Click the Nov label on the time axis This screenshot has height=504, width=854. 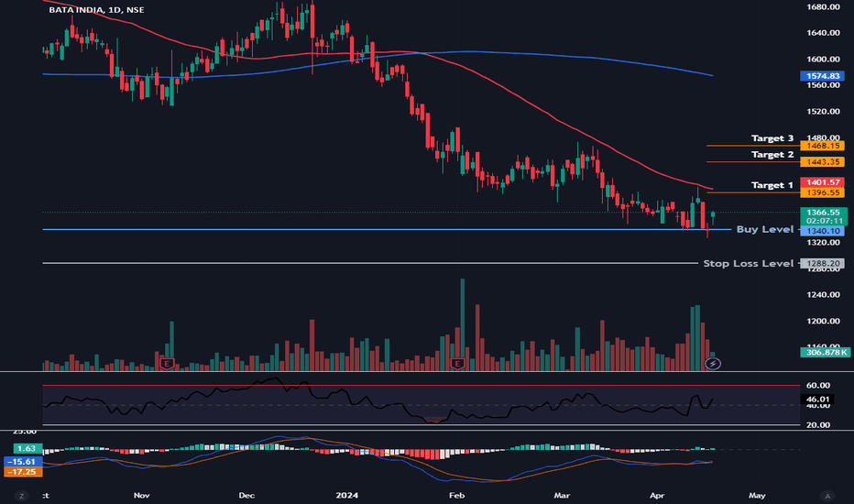pyautogui.click(x=142, y=495)
